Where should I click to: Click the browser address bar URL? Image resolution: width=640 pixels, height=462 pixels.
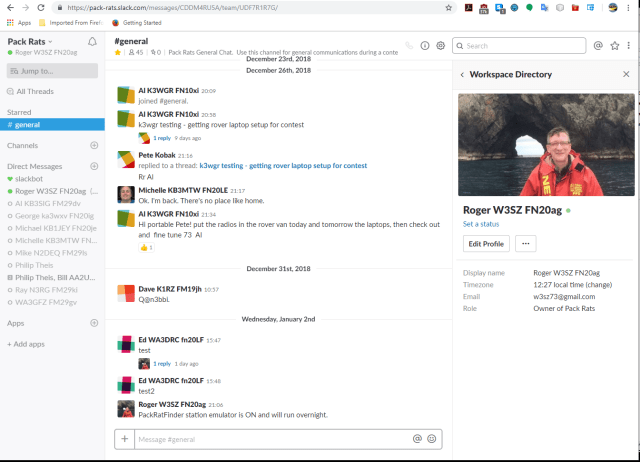tap(173, 8)
